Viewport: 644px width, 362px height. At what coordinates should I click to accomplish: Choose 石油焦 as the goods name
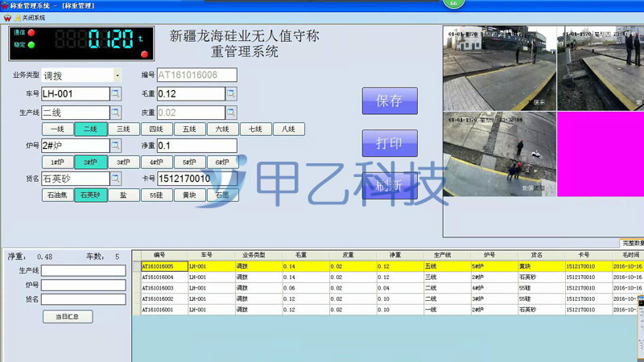click(57, 195)
